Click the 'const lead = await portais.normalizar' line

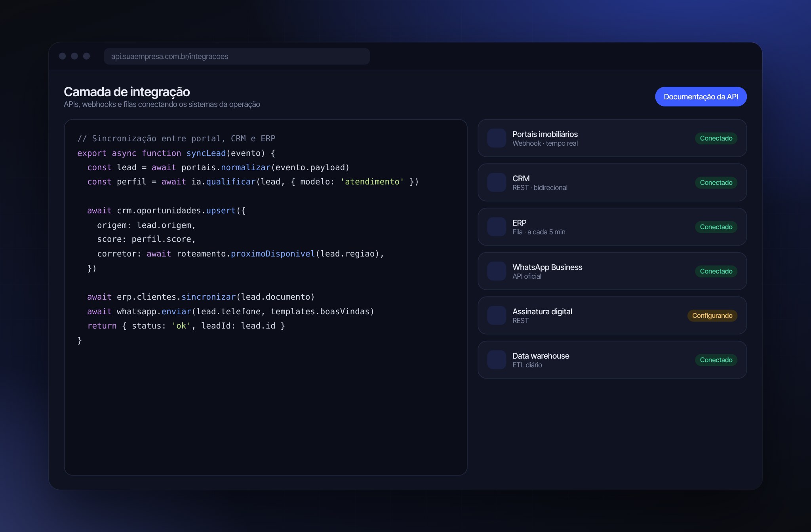218,167
